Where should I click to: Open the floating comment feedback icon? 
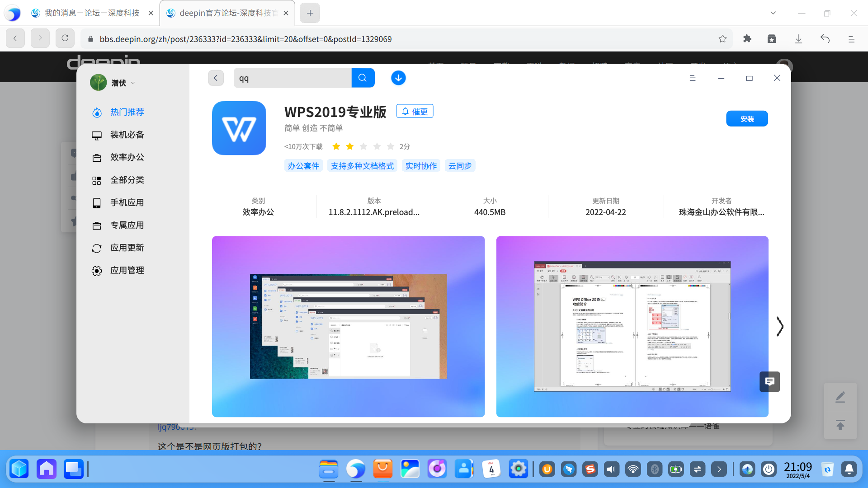point(769,381)
